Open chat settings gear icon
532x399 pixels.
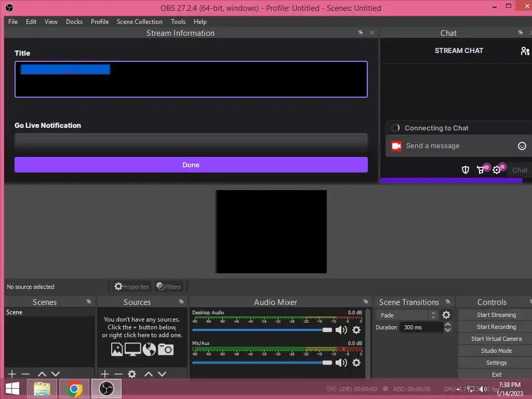497,170
